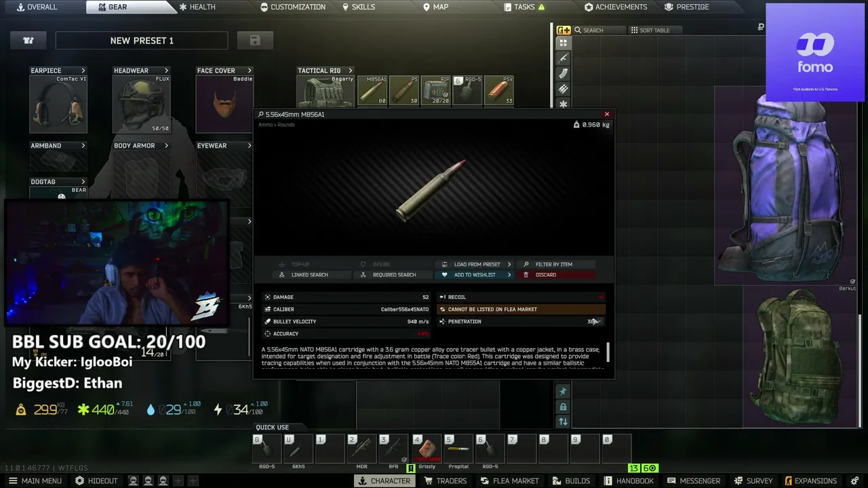Screen dimensions: 868x488
Task: Open the Load From Preset submenu
Action: (476, 264)
